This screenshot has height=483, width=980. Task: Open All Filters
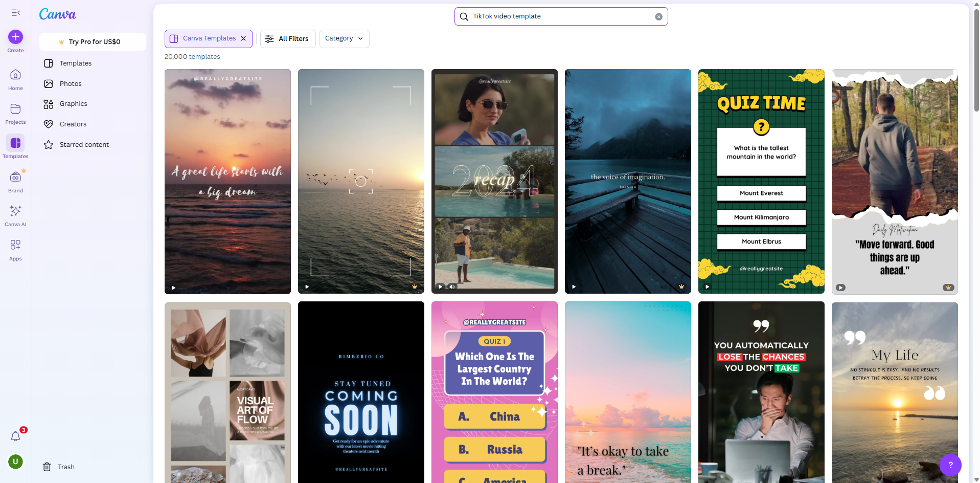(x=287, y=38)
